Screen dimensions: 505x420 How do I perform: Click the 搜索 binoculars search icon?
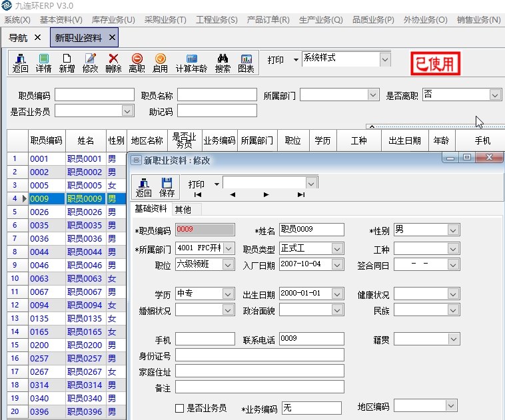(x=223, y=63)
